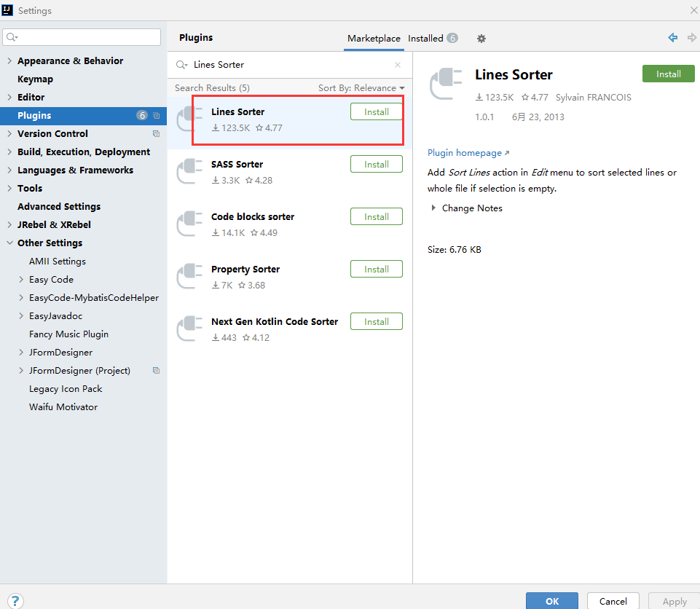
Task: Click the settings search magnifier icon
Action: 12,37
